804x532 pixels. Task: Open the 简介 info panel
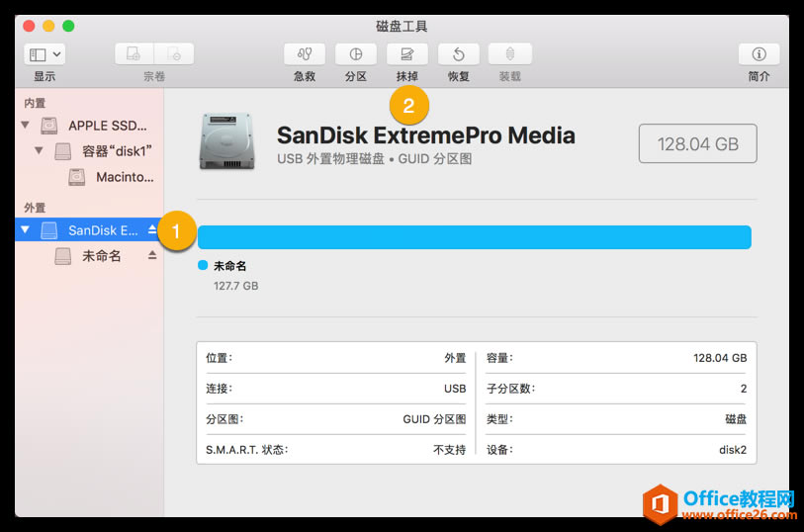tap(759, 54)
